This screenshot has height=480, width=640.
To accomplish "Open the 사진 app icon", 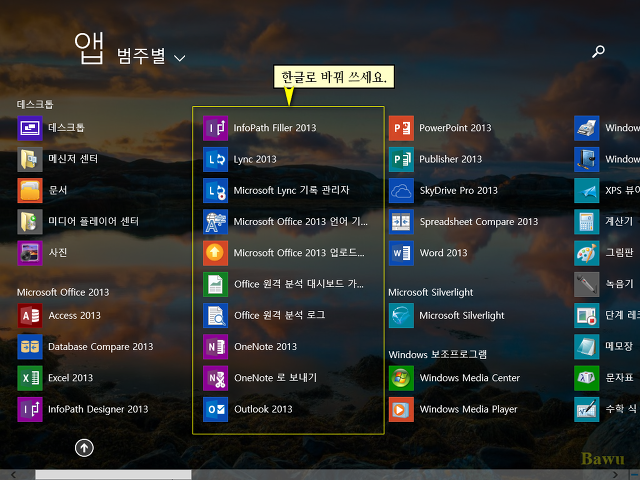I will [x=30, y=253].
